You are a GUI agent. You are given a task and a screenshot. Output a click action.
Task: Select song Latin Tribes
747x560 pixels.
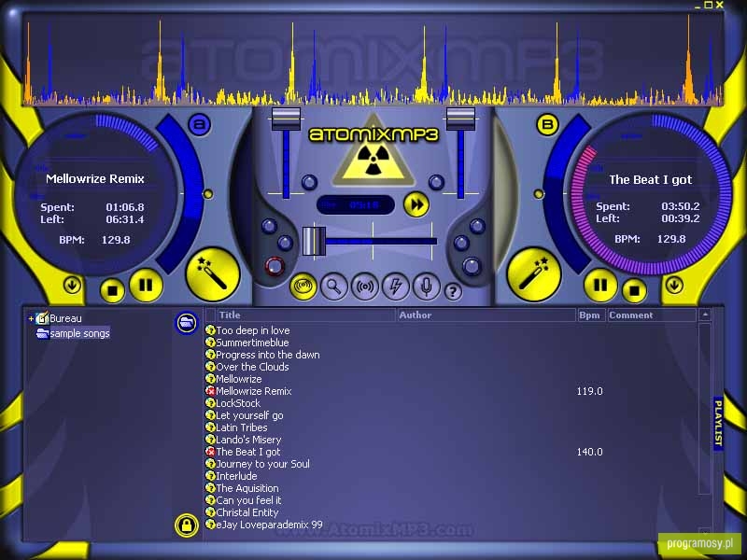[x=242, y=427]
